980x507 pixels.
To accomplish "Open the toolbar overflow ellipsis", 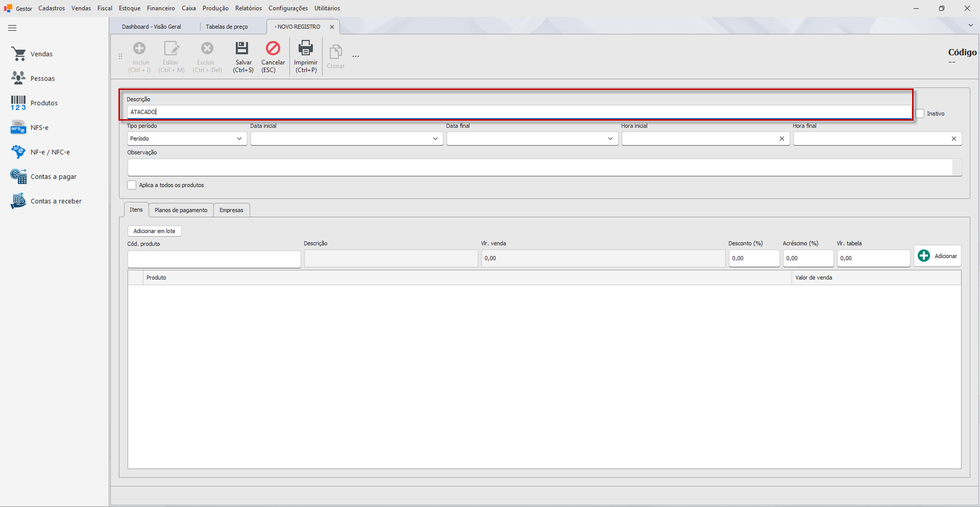I will point(355,56).
